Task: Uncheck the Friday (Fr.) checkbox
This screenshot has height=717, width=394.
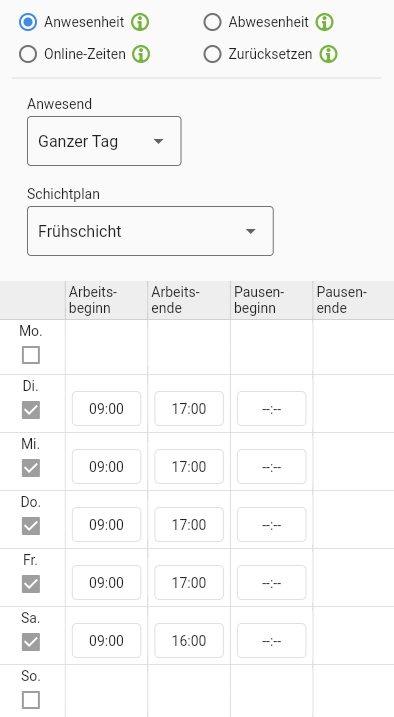Action: click(x=31, y=584)
